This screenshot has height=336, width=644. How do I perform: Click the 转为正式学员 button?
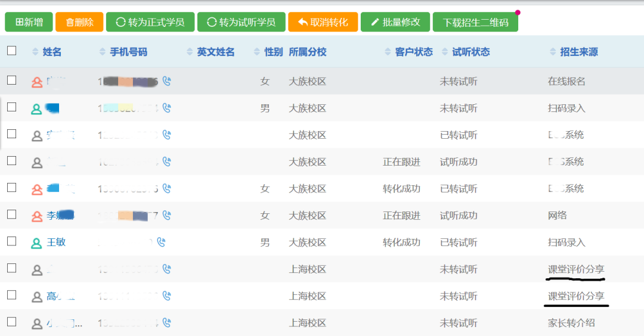pos(150,22)
